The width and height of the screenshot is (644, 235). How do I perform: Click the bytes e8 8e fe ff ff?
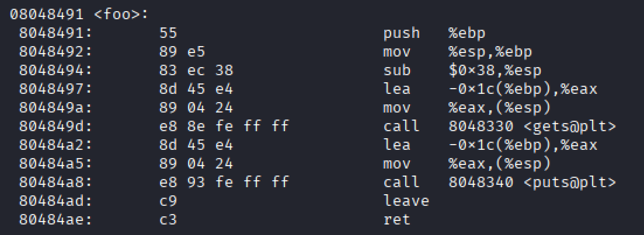coord(224,127)
